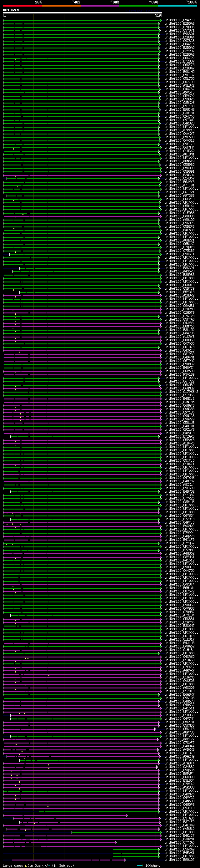Select hit label UniRef100_B9GJH5
The height and width of the screenshot is (868, 200).
[x=179, y=72]
